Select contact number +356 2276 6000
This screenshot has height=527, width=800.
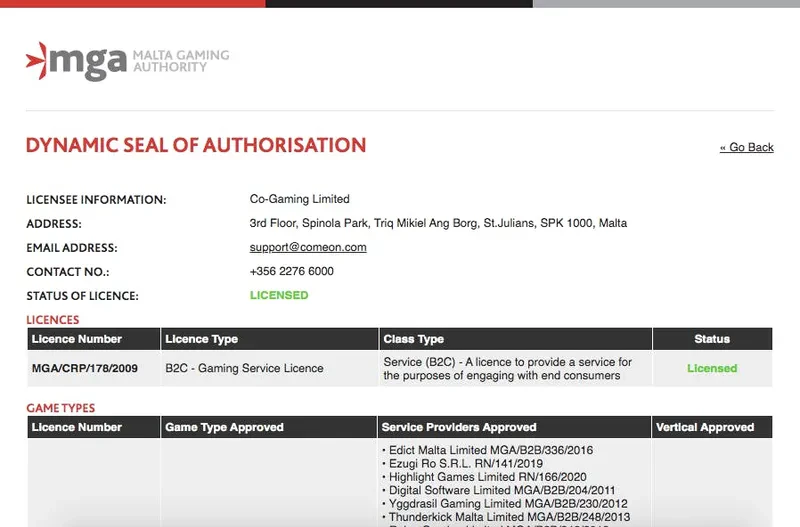click(x=291, y=271)
